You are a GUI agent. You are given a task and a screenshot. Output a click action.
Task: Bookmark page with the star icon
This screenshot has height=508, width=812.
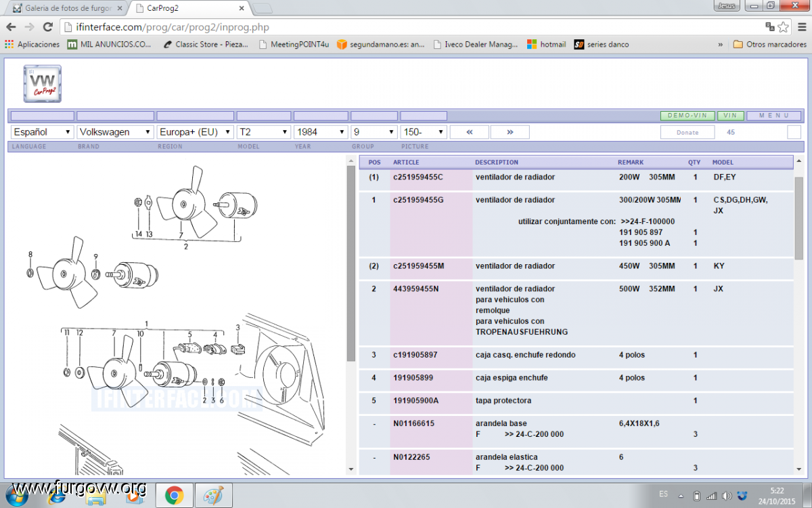pos(783,27)
